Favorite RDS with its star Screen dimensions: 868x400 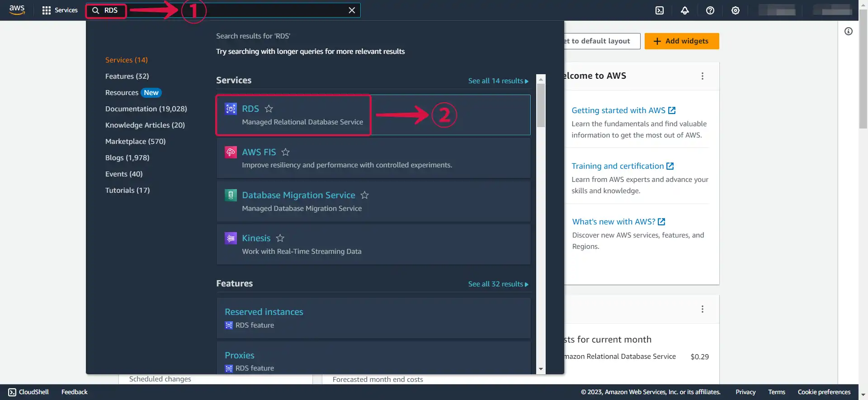pyautogui.click(x=269, y=109)
